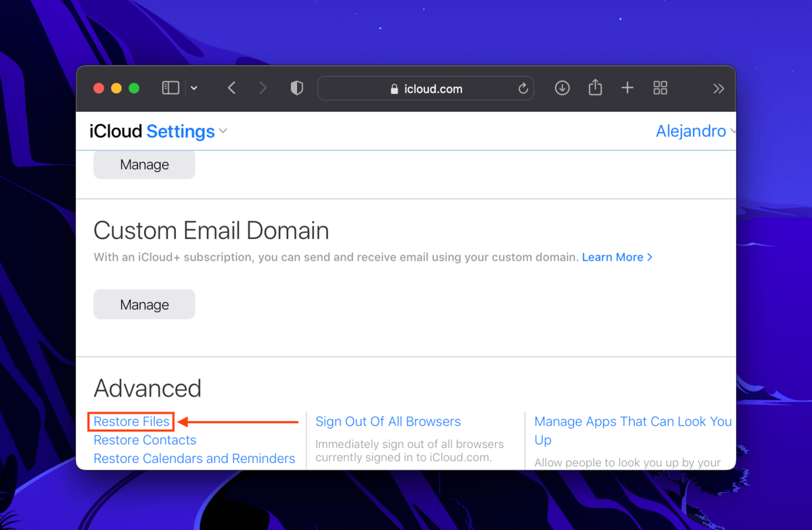Viewport: 812px width, 530px height.
Task: Open the sidebar options dropdown arrow
Action: pyautogui.click(x=194, y=88)
